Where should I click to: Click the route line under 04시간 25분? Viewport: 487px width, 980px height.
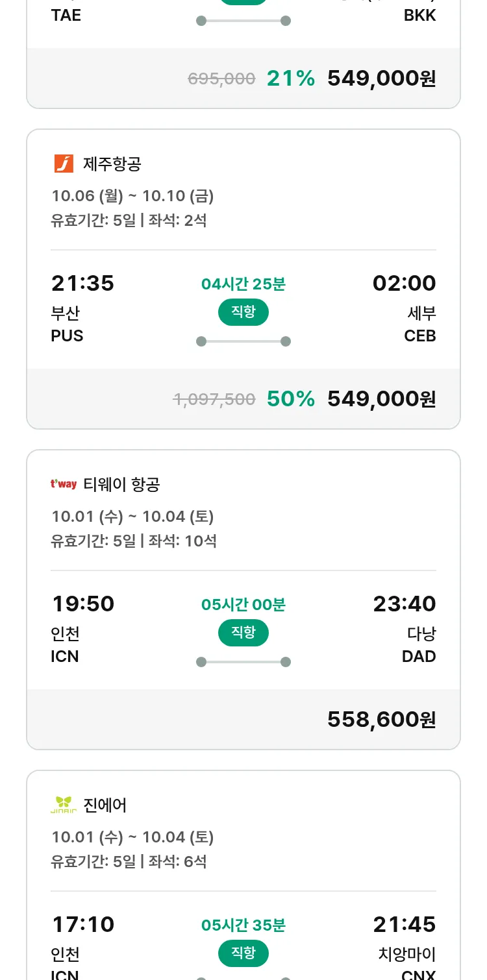(x=243, y=341)
